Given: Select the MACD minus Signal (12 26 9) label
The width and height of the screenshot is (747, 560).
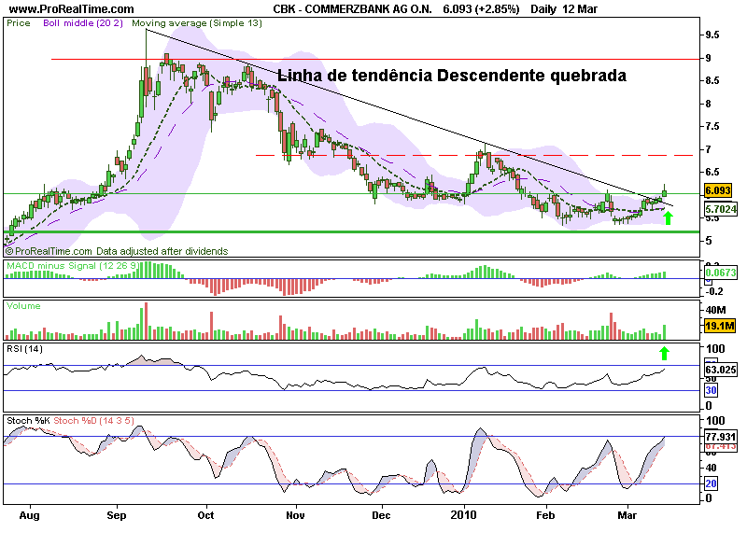Looking at the screenshot, I should click(x=73, y=266).
